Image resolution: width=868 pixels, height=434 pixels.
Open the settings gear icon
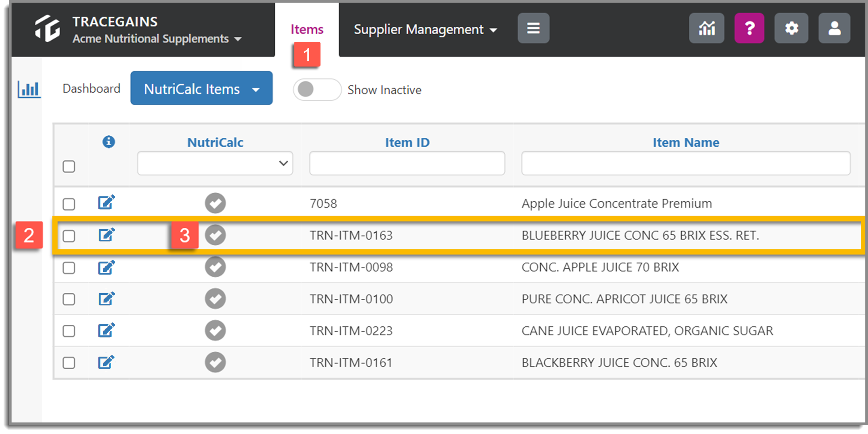click(x=791, y=28)
